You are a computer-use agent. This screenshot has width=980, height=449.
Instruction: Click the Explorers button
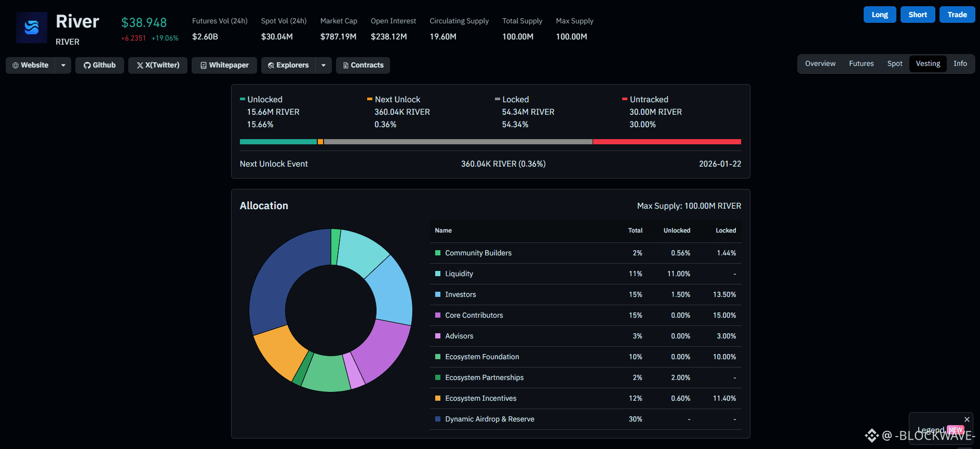289,65
